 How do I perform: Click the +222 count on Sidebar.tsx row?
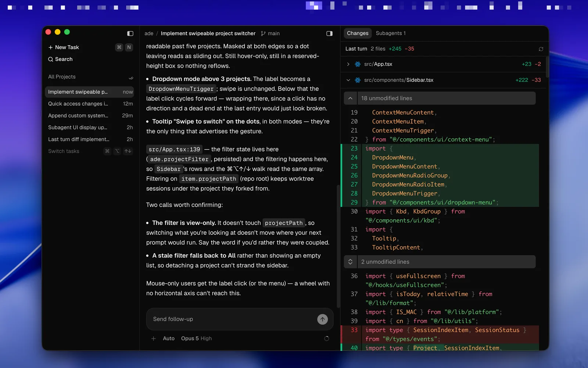pos(522,80)
